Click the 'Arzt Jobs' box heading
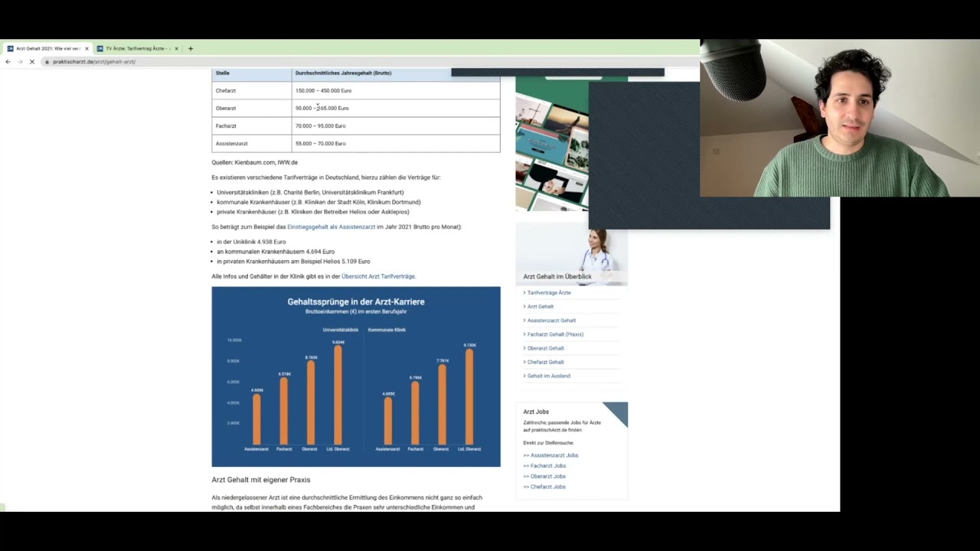The height and width of the screenshot is (551, 980). pos(536,412)
